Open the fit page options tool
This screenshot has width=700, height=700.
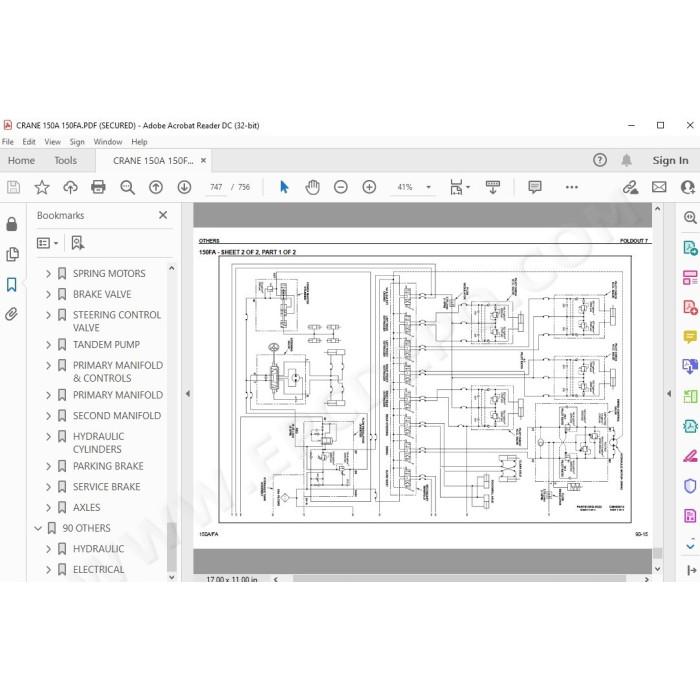click(x=459, y=187)
